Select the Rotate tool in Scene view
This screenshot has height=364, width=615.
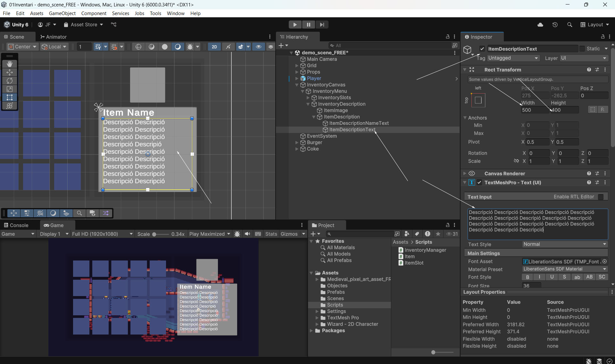click(10, 81)
